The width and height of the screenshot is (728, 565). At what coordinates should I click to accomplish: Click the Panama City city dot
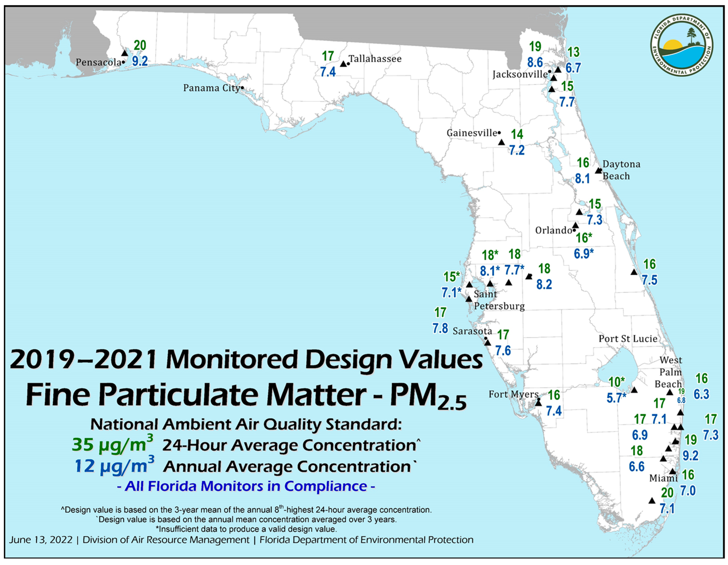pyautogui.click(x=242, y=88)
